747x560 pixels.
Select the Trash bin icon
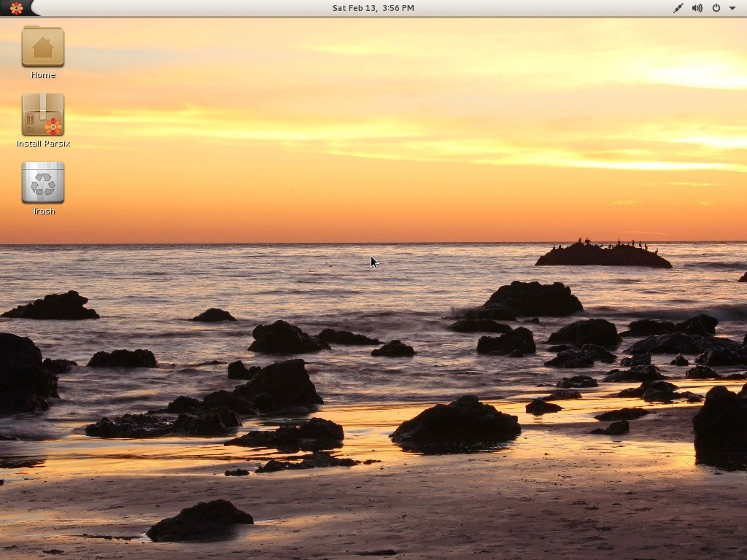43,182
